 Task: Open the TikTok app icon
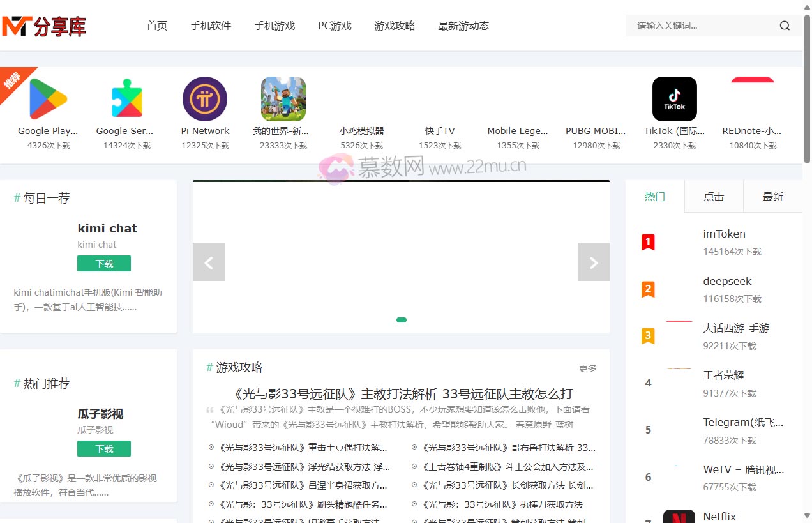pyautogui.click(x=674, y=99)
